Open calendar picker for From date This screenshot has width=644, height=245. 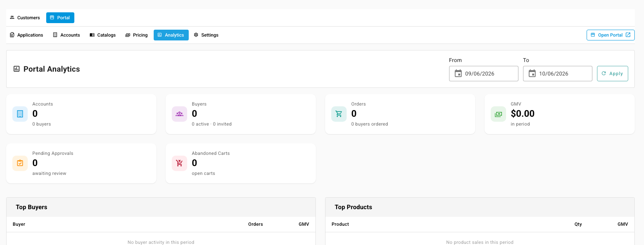point(458,74)
